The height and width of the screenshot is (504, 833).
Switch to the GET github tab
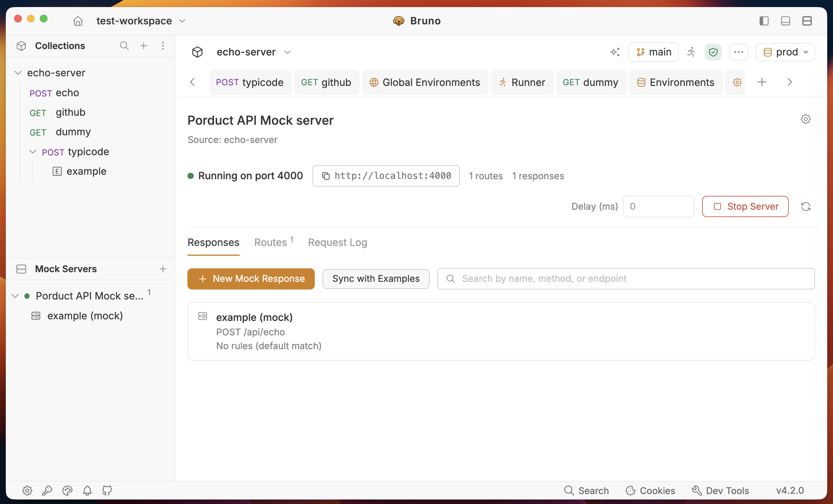point(326,82)
